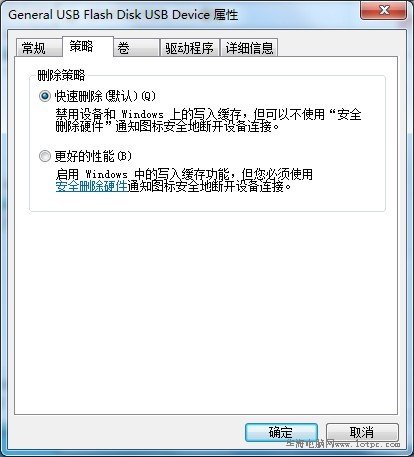Enable the 更好的性能 radio button circle
Image resolution: width=414 pixels, height=457 pixels.
tap(45, 156)
